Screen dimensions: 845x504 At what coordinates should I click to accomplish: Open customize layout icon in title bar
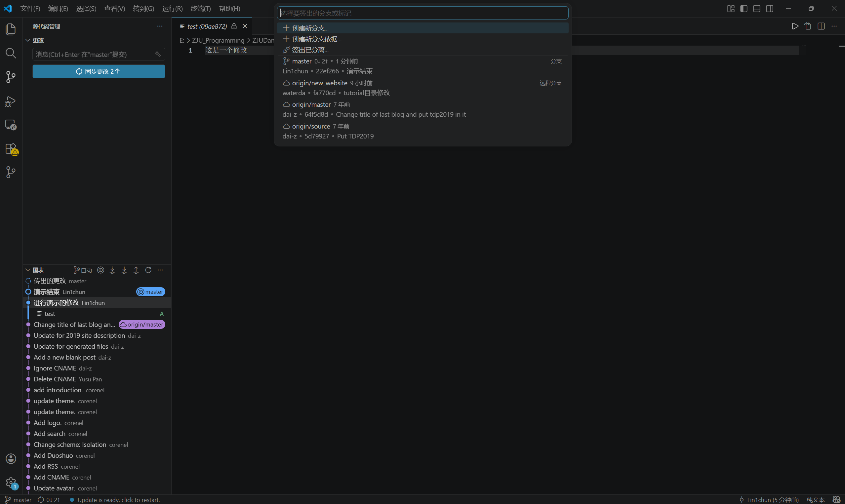(731, 9)
